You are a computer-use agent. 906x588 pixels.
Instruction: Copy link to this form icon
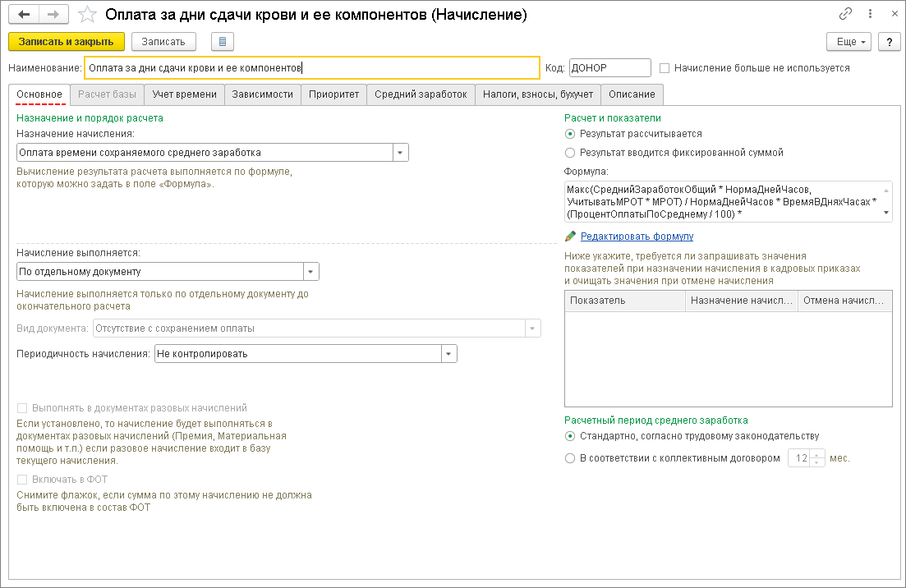point(845,15)
